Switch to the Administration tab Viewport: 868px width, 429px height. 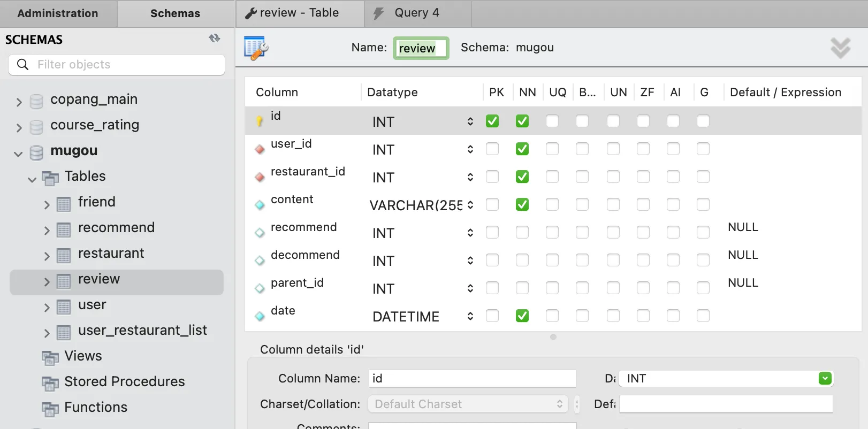tap(58, 13)
